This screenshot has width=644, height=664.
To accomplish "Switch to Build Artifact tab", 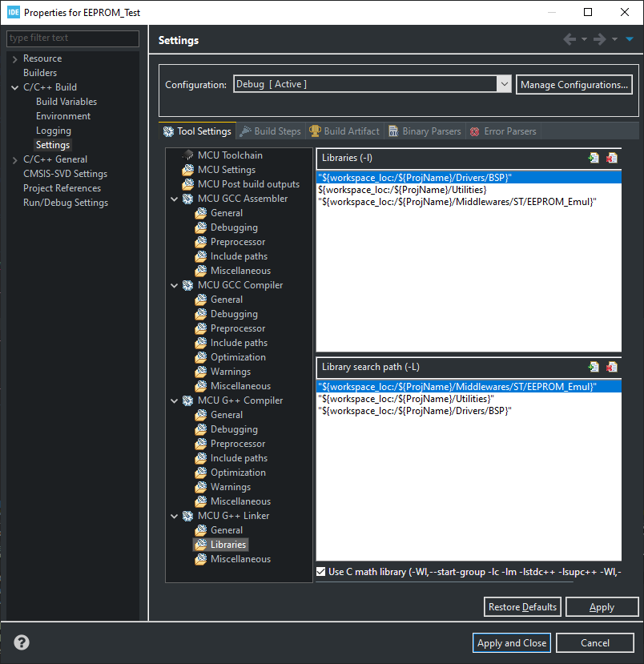I will point(344,131).
